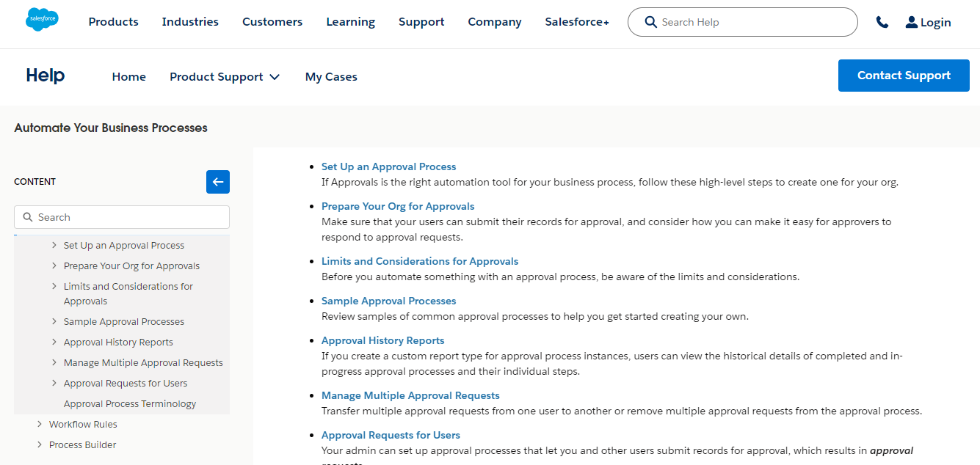This screenshot has width=980, height=465.
Task: Select Set Up an Approval Process sidebar label
Action: click(124, 245)
